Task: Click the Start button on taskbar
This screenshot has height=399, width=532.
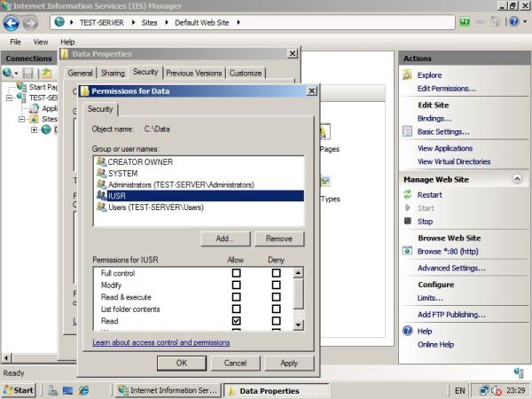Action: coord(19,390)
